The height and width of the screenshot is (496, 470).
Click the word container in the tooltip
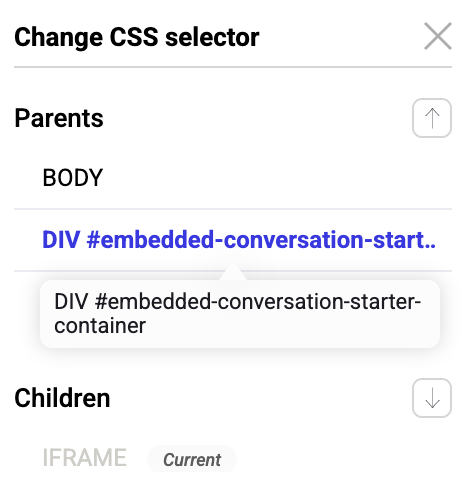(x=100, y=326)
